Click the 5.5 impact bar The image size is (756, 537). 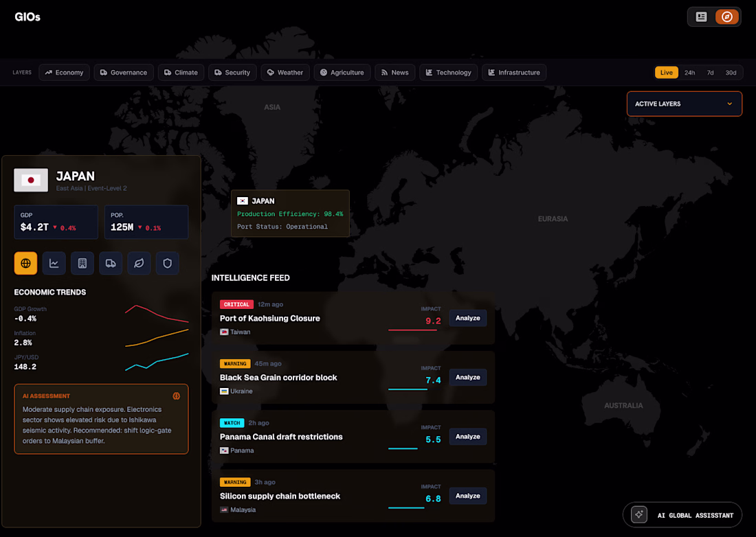(x=403, y=448)
